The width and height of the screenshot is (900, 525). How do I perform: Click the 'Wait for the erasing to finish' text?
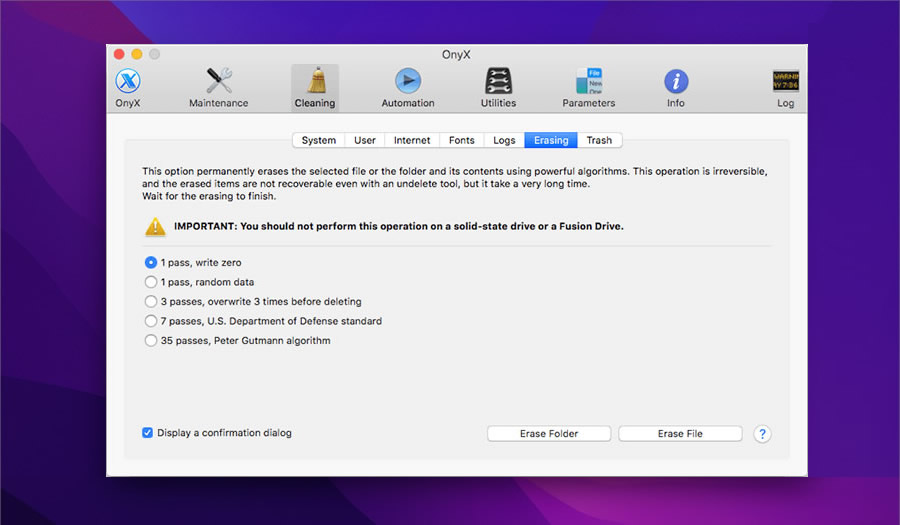click(x=209, y=196)
